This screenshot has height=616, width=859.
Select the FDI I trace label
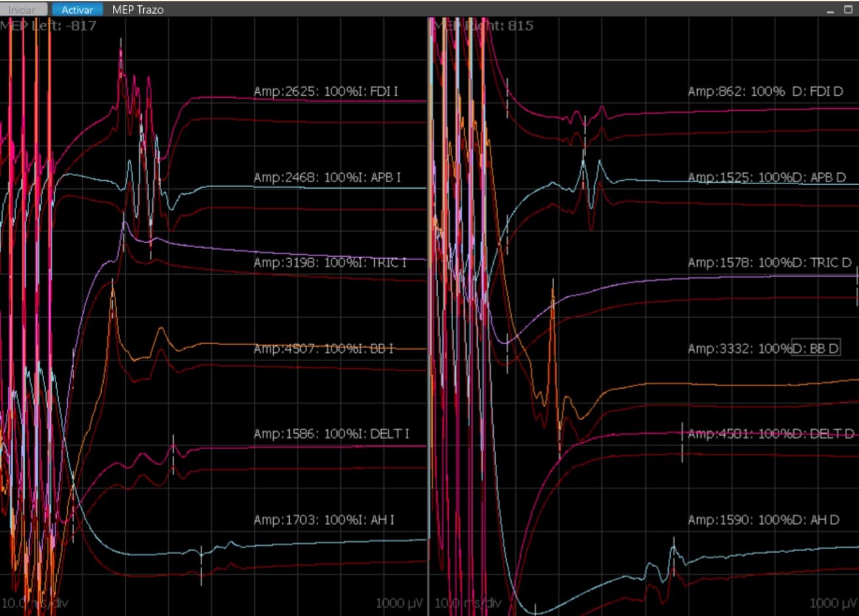326,91
